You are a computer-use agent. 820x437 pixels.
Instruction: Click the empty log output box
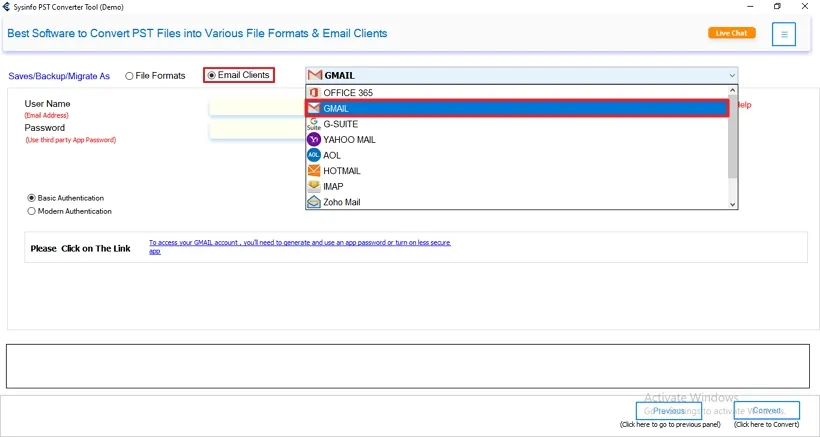tap(408, 366)
